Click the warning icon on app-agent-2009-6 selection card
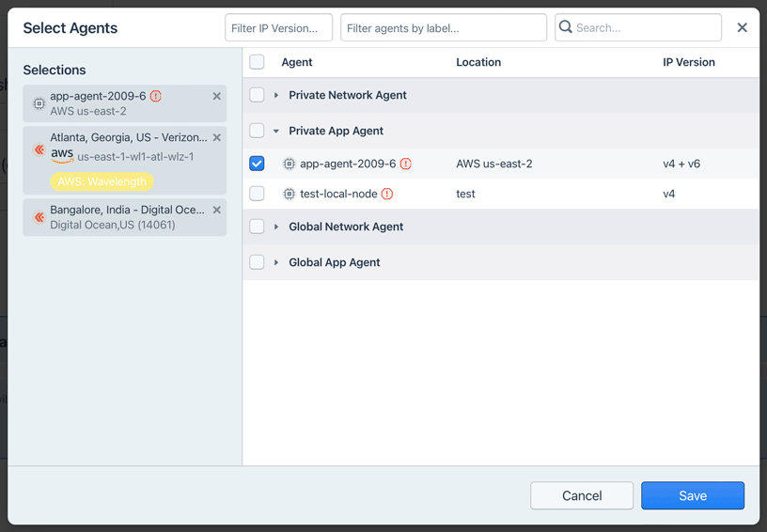This screenshot has width=767, height=532. pos(155,96)
